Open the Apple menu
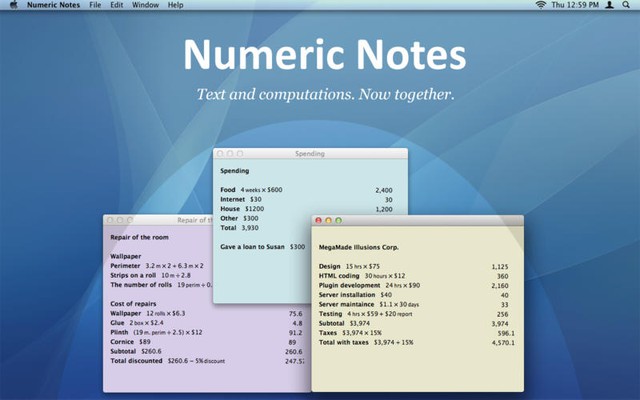640x400 pixels. (13, 5)
